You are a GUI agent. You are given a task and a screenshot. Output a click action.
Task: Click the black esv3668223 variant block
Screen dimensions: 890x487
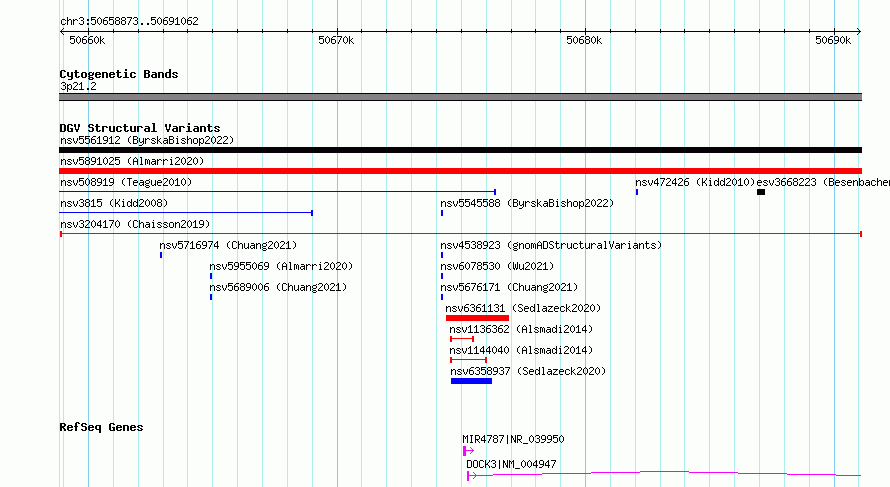[761, 192]
